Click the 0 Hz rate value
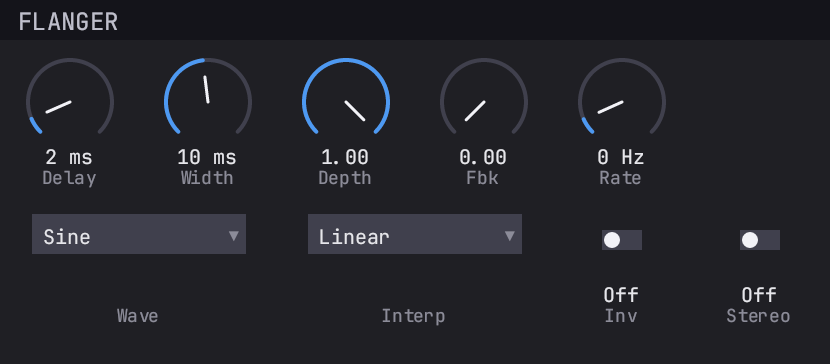This screenshot has width=830, height=364. pos(621,157)
